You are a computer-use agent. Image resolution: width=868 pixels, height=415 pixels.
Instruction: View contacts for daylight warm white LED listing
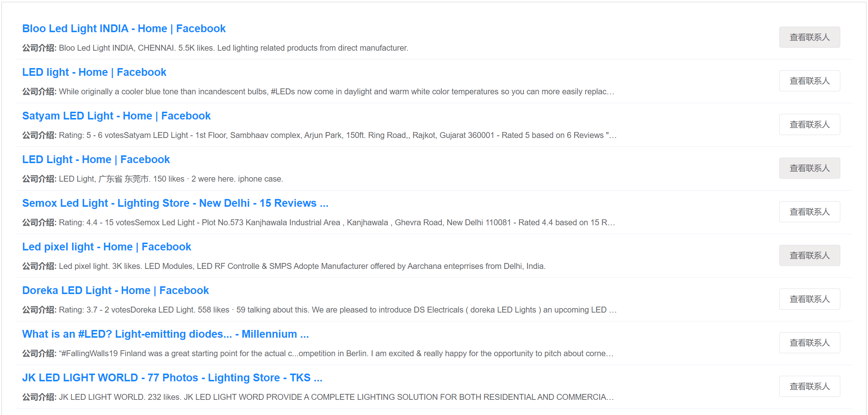tap(810, 81)
